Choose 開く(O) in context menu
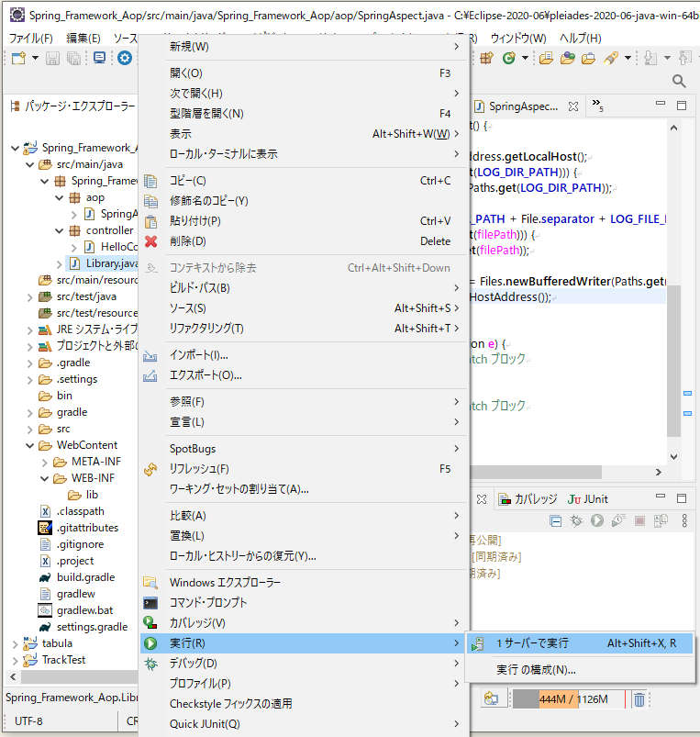This screenshot has height=737, width=700. tap(305, 73)
